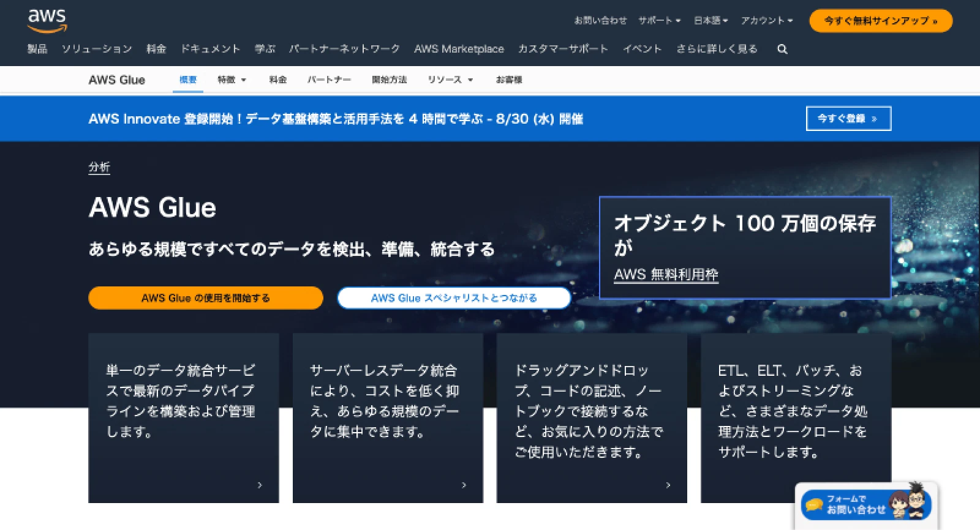
Task: Open the 製品 menu
Action: (37, 49)
